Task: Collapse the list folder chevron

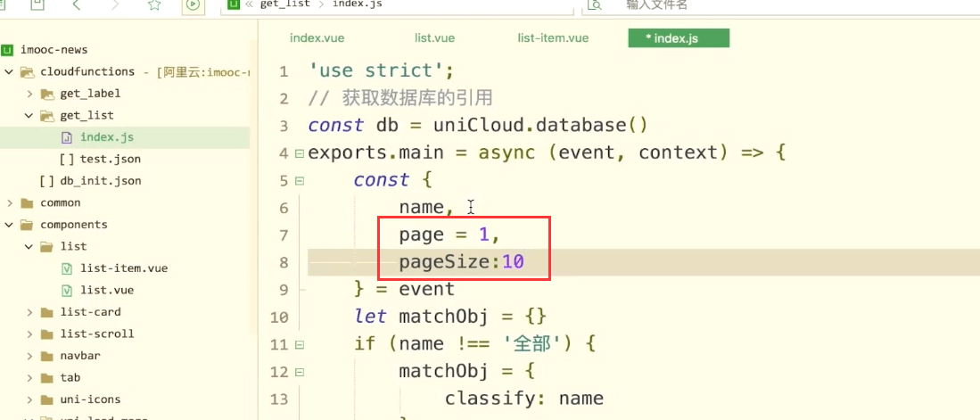Action: pyautogui.click(x=29, y=247)
